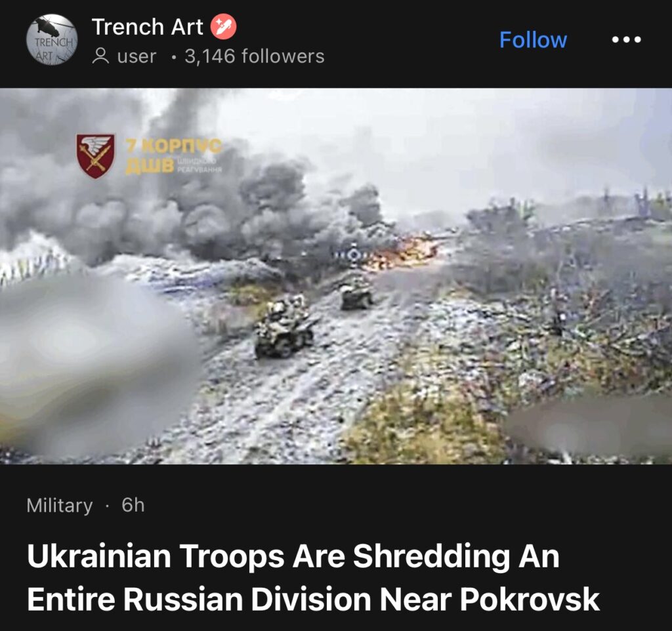Viewport: 672px width, 631px height.
Task: Open the Military category label
Action: pos(60,506)
